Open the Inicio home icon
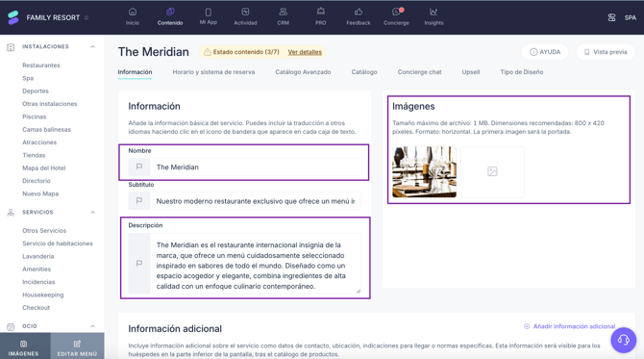 point(133,12)
